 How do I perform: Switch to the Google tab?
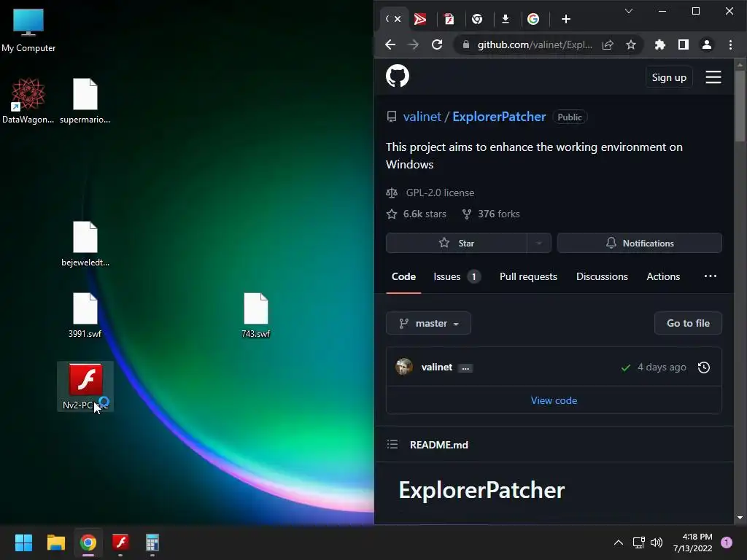point(533,19)
